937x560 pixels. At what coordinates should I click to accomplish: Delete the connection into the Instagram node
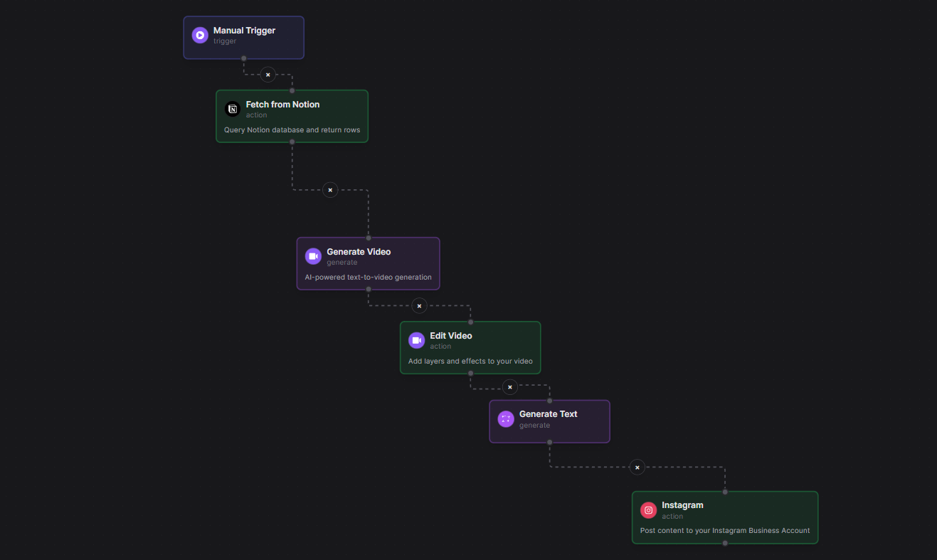click(637, 467)
